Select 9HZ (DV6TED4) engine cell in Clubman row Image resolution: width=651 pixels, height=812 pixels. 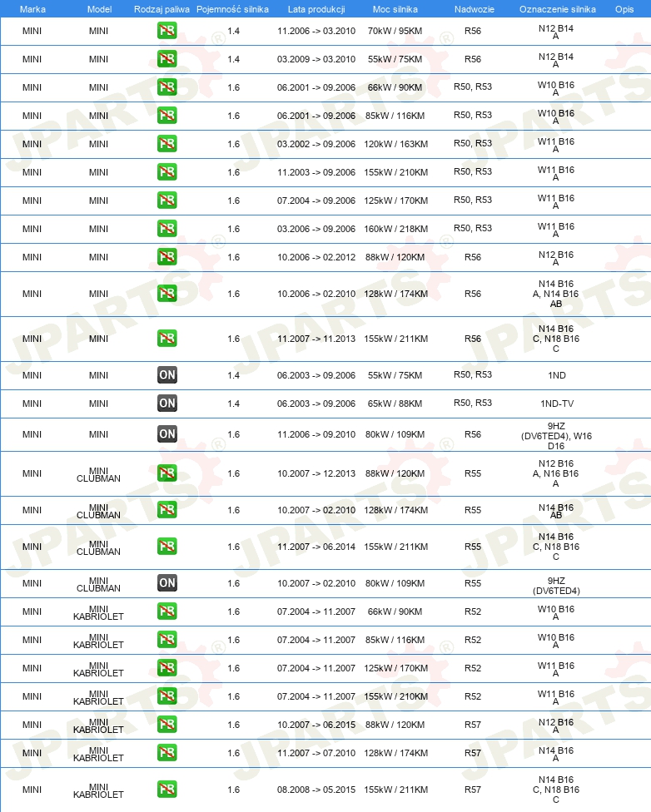point(556,586)
